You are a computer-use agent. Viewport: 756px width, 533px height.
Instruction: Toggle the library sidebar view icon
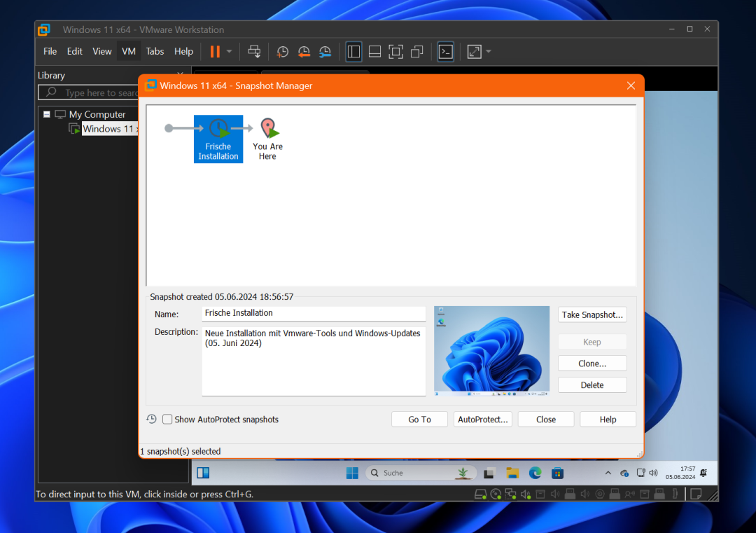(353, 52)
